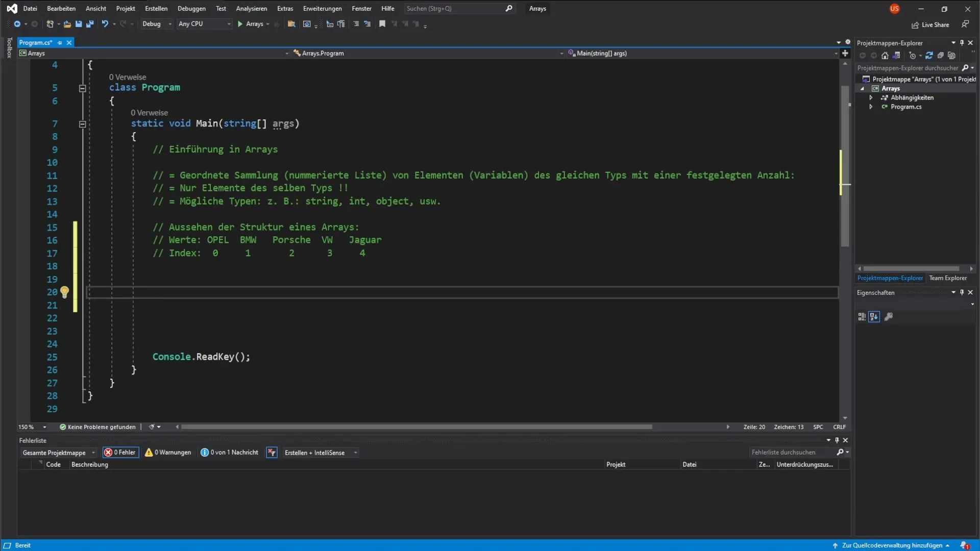
Task: Open the Debuggen menu
Action: (x=191, y=9)
